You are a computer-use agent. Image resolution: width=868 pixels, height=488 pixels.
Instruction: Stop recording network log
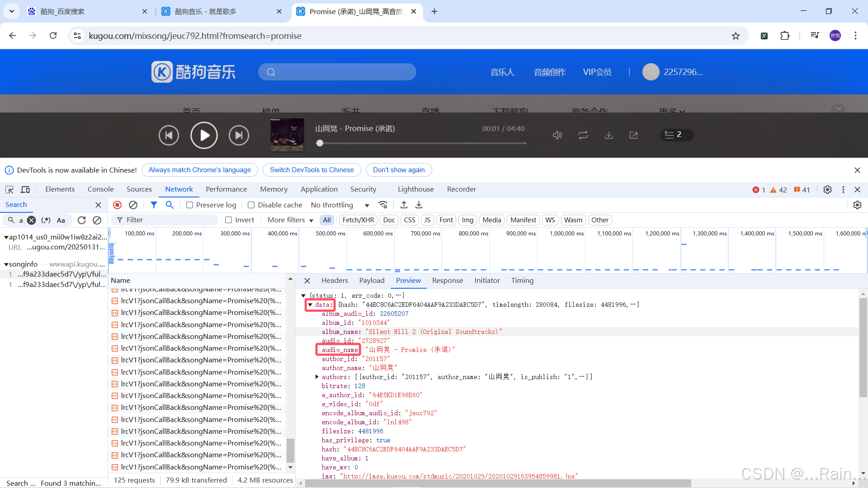point(118,205)
